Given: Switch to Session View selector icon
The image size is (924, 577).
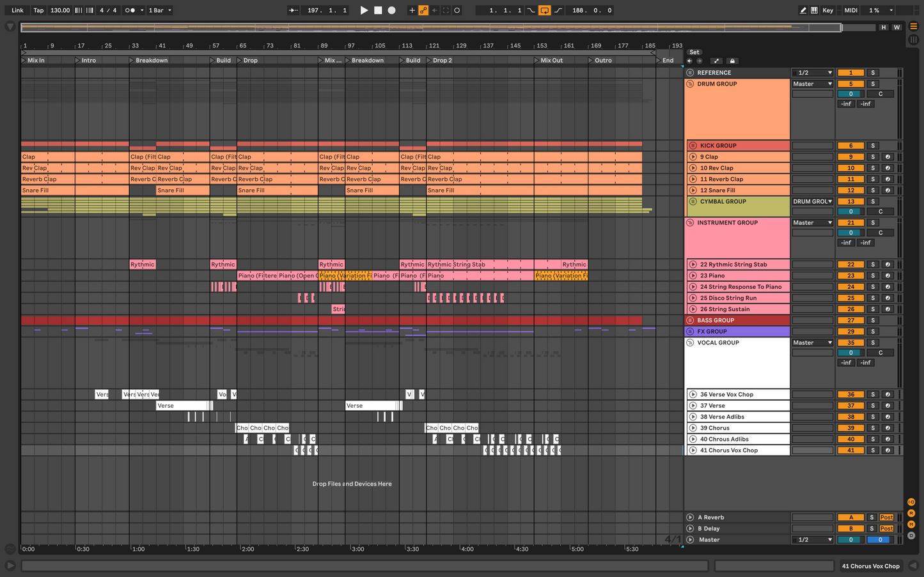Looking at the screenshot, I should click(913, 40).
